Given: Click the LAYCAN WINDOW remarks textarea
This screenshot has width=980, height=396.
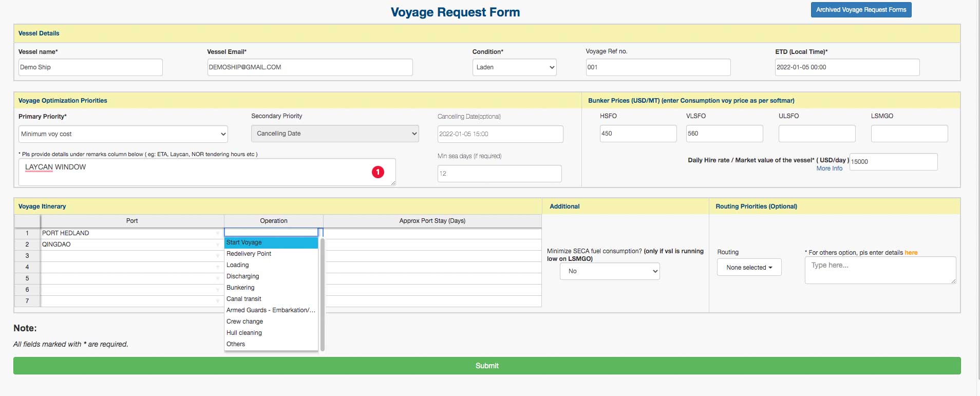Looking at the screenshot, I should 207,172.
